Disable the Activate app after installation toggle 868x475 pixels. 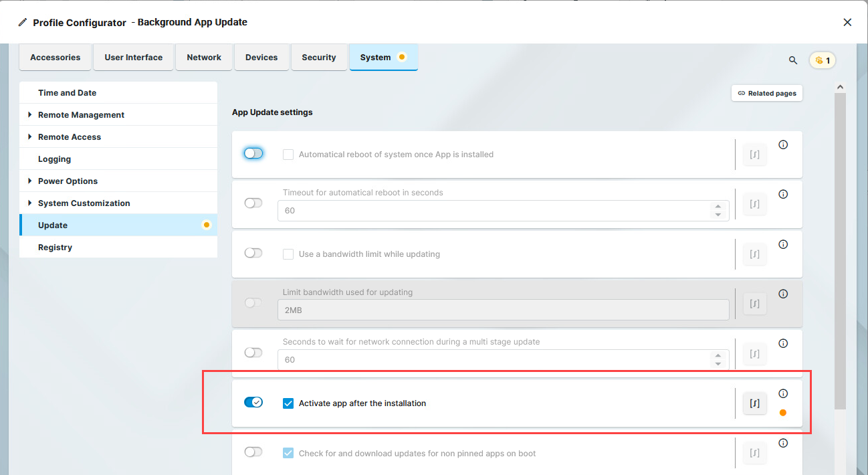[253, 402]
